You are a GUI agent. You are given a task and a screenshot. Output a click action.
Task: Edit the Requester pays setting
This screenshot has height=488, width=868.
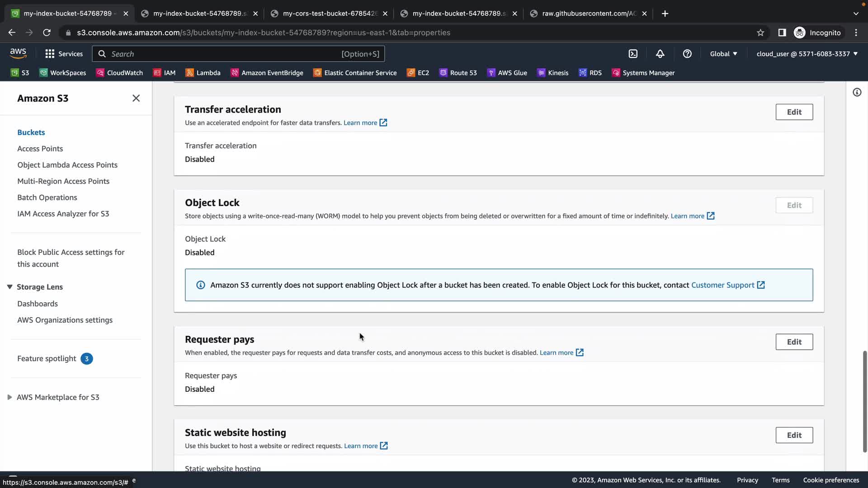[794, 342]
